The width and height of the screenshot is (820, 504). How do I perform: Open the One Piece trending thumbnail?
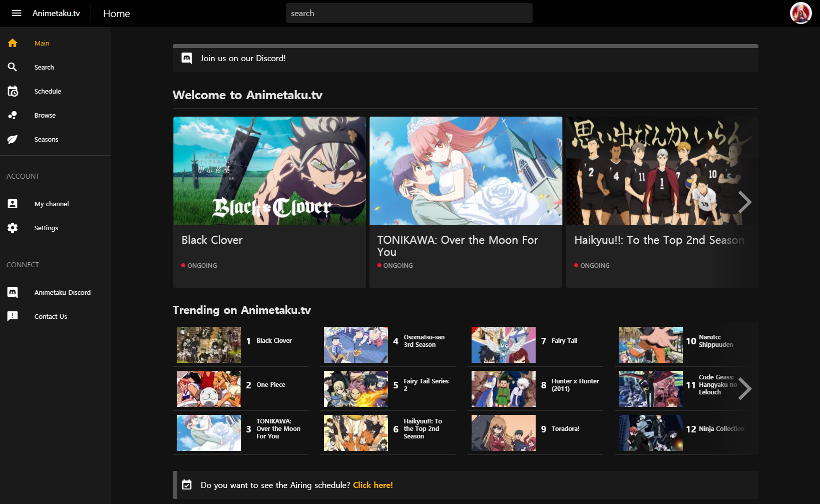(x=209, y=389)
